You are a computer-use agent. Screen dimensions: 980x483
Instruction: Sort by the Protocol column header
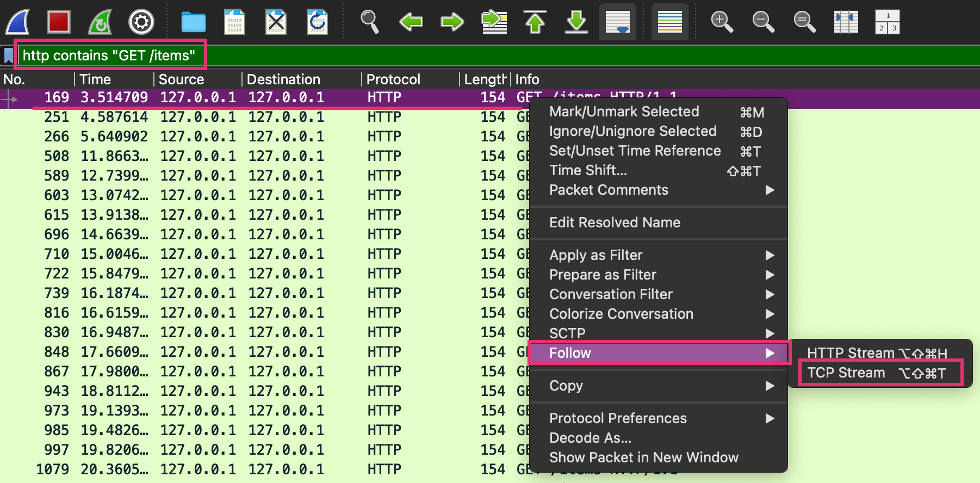coord(411,79)
